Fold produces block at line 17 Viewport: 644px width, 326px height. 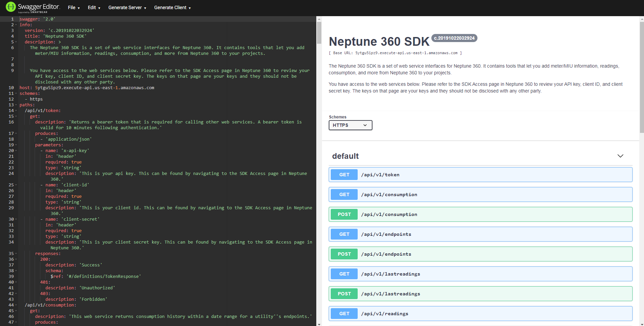[x=16, y=134]
